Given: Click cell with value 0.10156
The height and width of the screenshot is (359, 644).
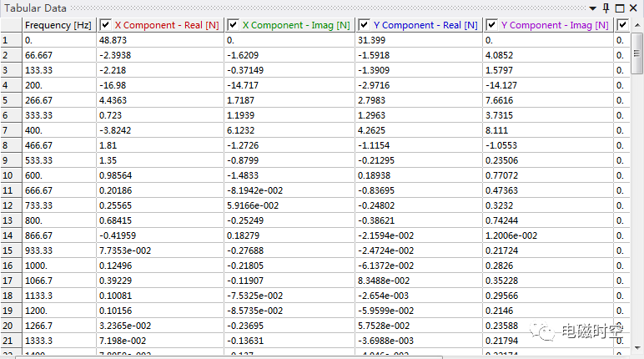Looking at the screenshot, I should click(160, 311).
